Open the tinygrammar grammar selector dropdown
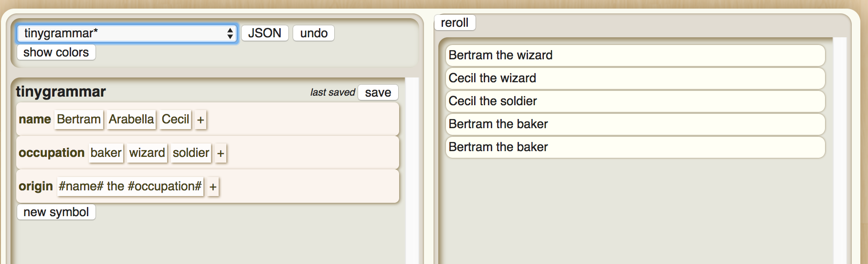868x264 pixels. pos(127,33)
